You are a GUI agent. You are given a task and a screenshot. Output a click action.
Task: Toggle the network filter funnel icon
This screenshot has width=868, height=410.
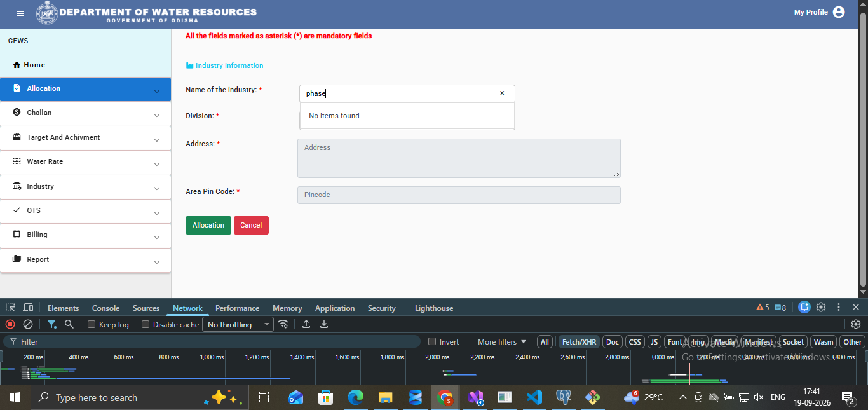pos(52,324)
